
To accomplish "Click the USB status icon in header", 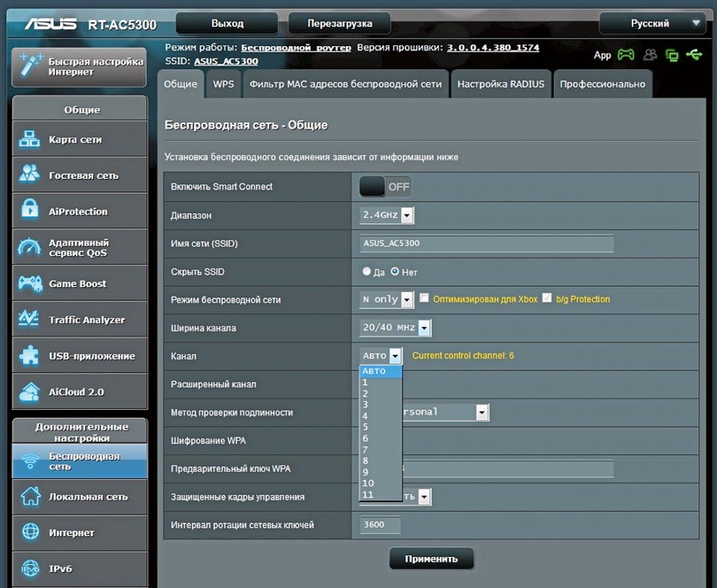I will pyautogui.click(x=694, y=55).
